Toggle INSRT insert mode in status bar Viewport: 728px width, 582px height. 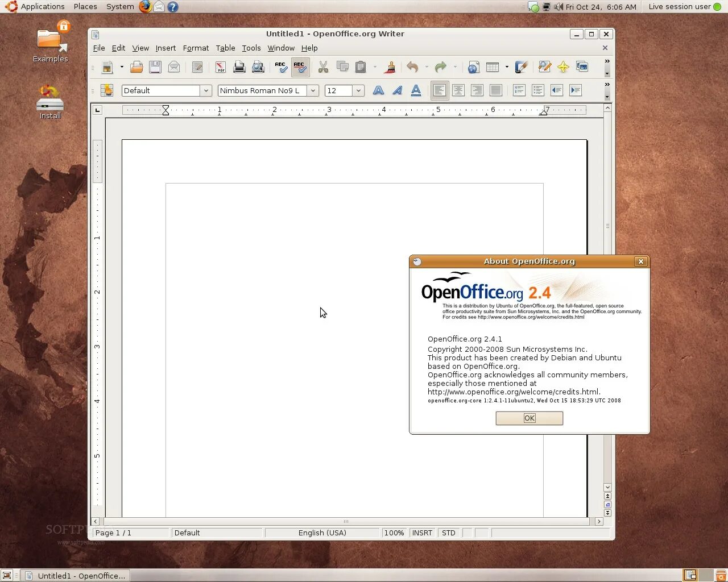tap(422, 533)
